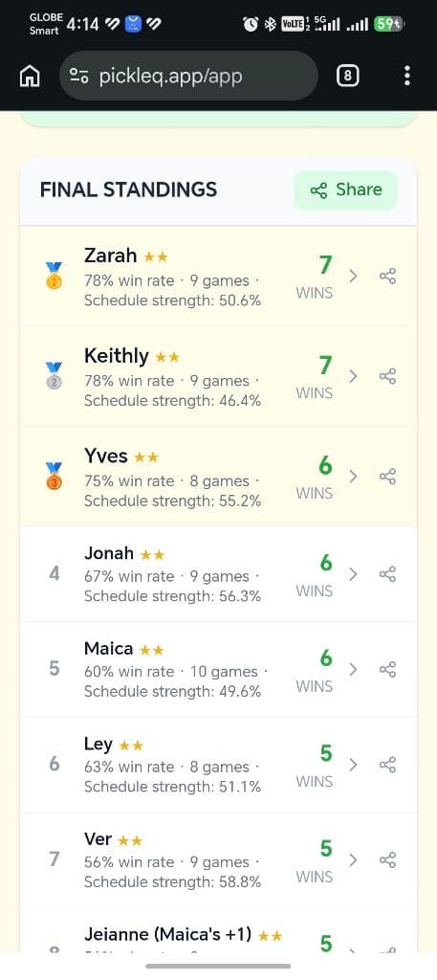This screenshot has height=980, width=437.
Task: Share Maica's result via share icon
Action: coord(387,670)
